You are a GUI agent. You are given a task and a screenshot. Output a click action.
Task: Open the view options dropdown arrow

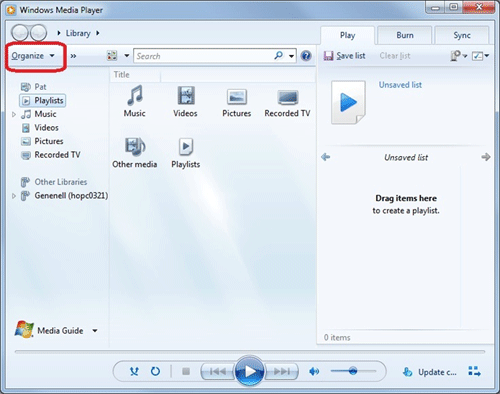[127, 56]
